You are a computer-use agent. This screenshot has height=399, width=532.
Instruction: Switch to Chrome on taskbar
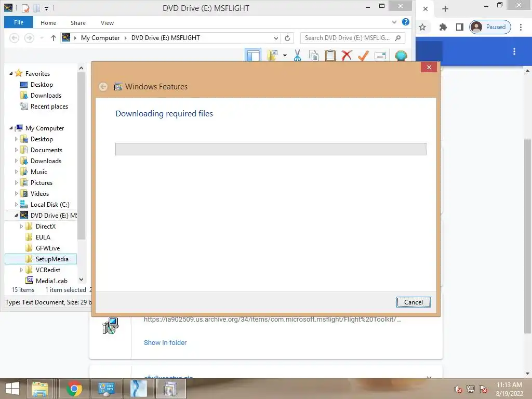click(74, 389)
